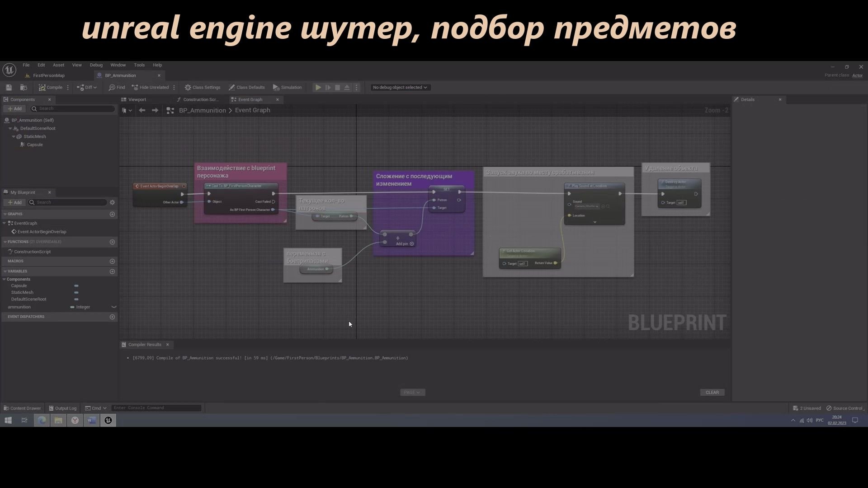Toggle visibility of the StaticMesh variable pin
Screen dimensions: 868x488
point(76,292)
